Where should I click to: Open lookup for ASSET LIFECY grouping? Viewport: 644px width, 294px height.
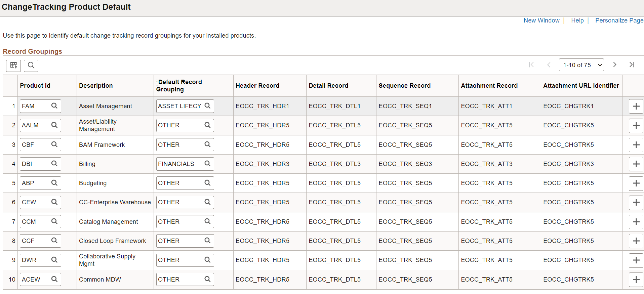point(208,106)
